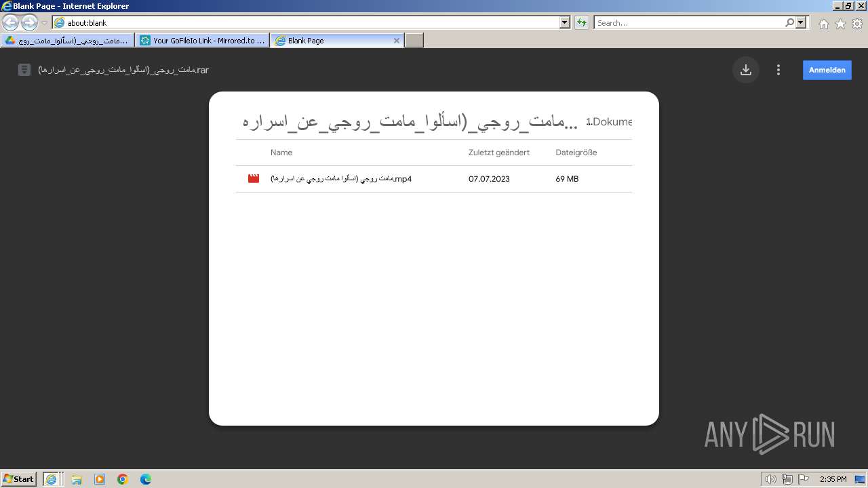Click the network tray icon
The image size is (868, 488).
[x=787, y=479]
